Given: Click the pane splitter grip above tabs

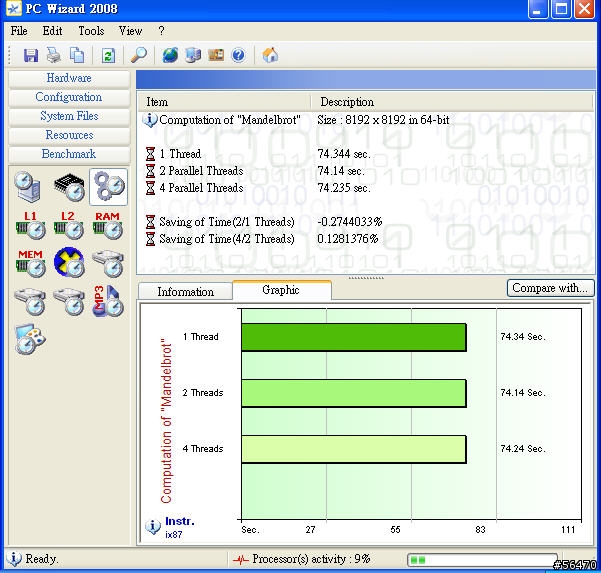Looking at the screenshot, I should pos(366,278).
